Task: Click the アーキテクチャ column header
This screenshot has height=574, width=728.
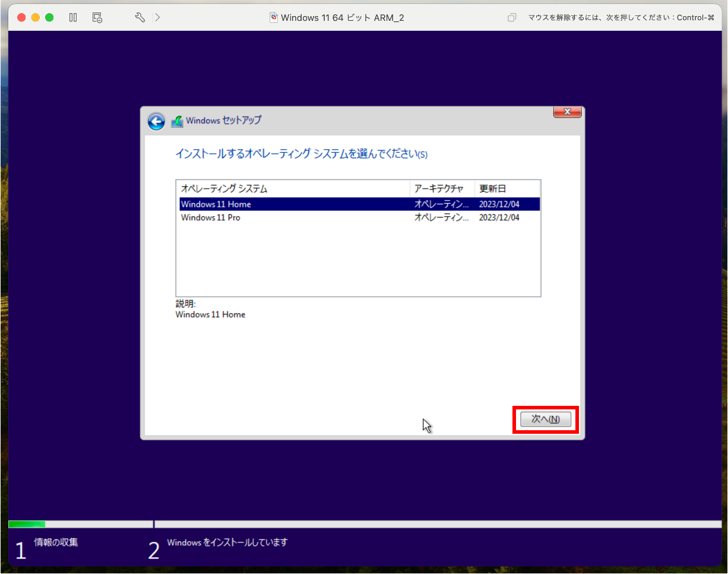Action: [x=442, y=188]
